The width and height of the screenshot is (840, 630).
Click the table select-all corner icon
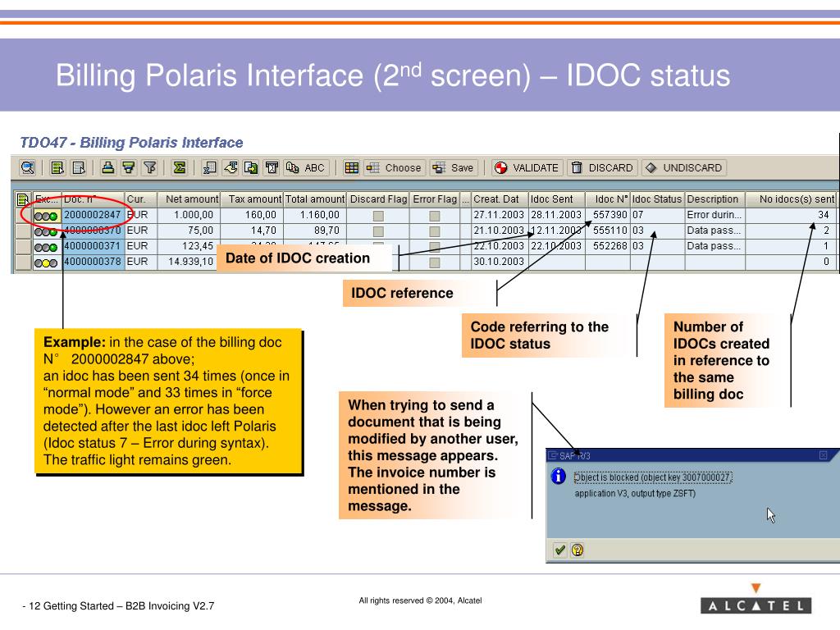coord(22,199)
